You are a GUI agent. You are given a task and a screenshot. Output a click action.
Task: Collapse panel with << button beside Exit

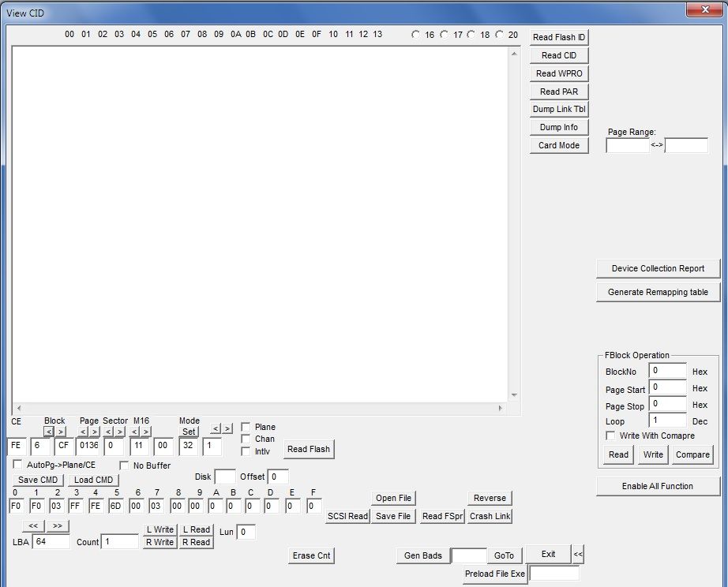(x=578, y=554)
